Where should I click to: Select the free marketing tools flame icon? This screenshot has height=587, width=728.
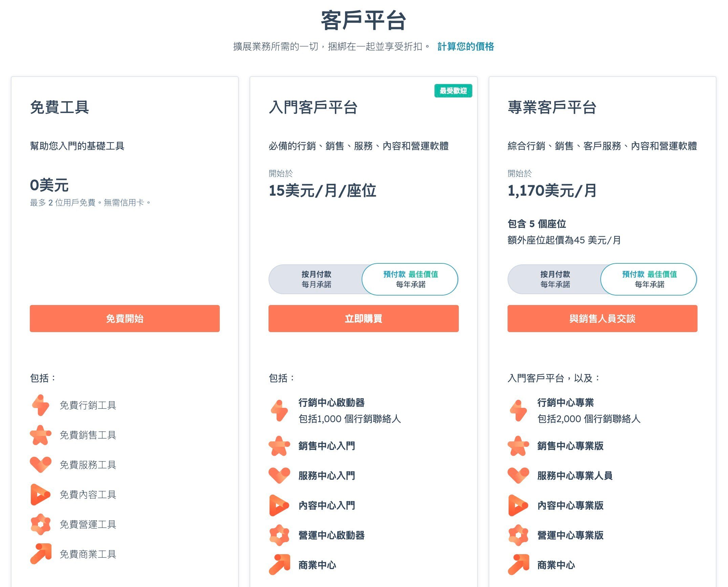(x=41, y=405)
